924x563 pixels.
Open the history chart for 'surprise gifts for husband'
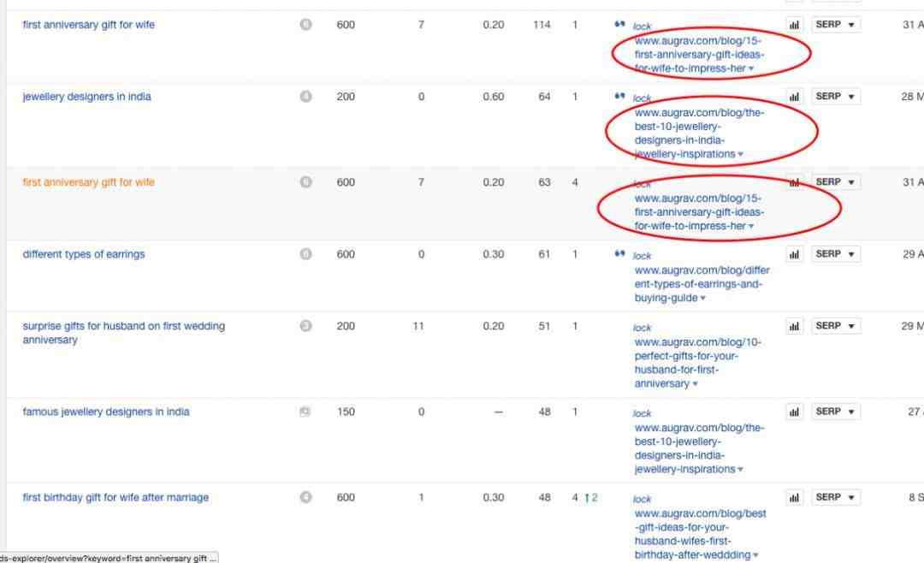794,327
